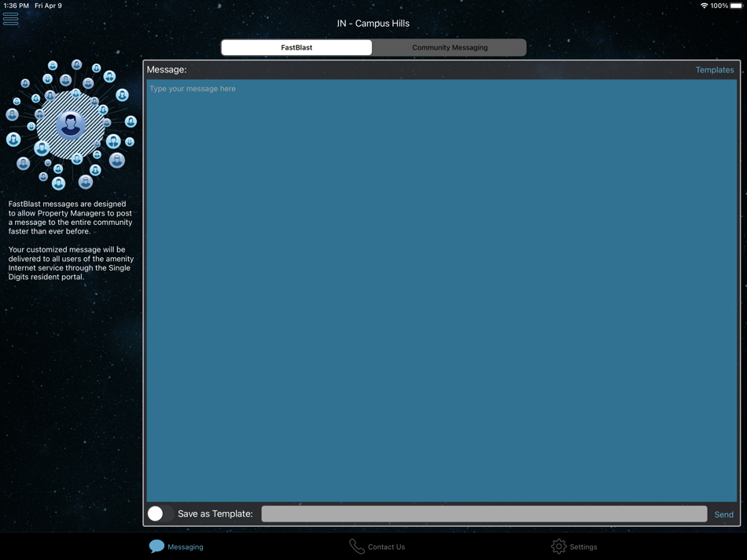
Task: Click the FastBlast description paragraph
Action: coord(70,217)
